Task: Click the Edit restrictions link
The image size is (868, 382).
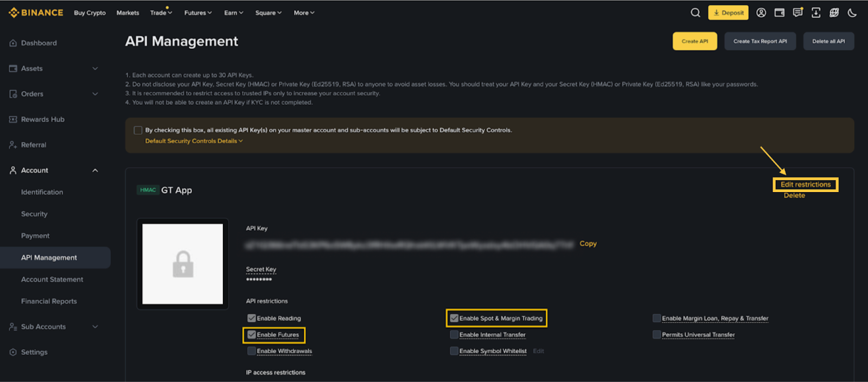Action: tap(806, 184)
